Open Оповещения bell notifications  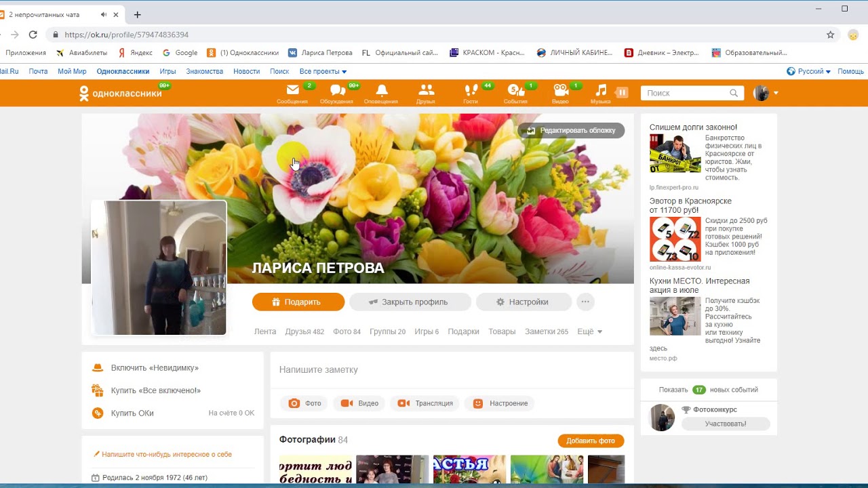tap(381, 94)
